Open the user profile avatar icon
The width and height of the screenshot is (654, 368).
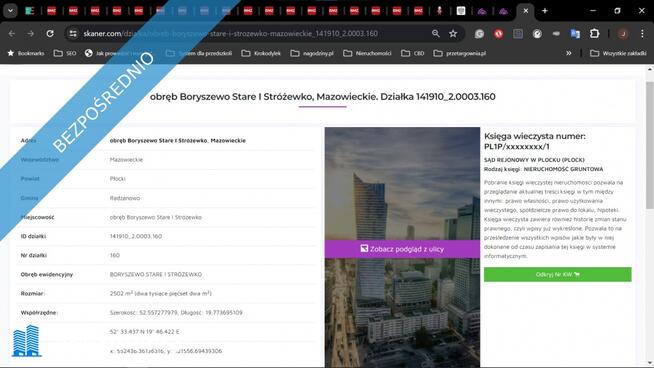click(623, 34)
